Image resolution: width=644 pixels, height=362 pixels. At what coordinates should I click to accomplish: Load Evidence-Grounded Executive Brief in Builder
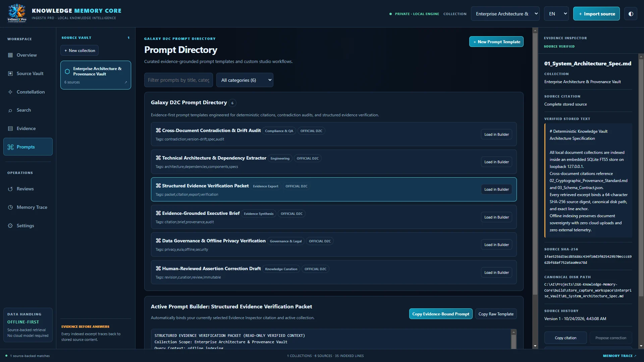coord(496,217)
